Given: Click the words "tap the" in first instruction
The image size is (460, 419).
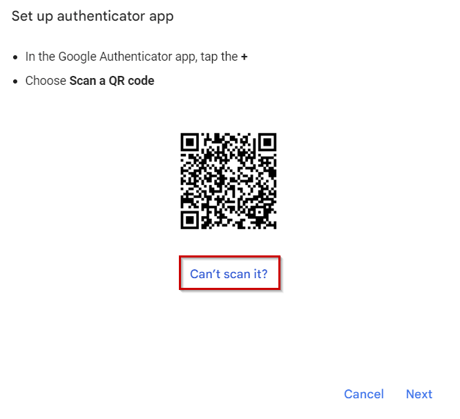Looking at the screenshot, I should pyautogui.click(x=219, y=57).
